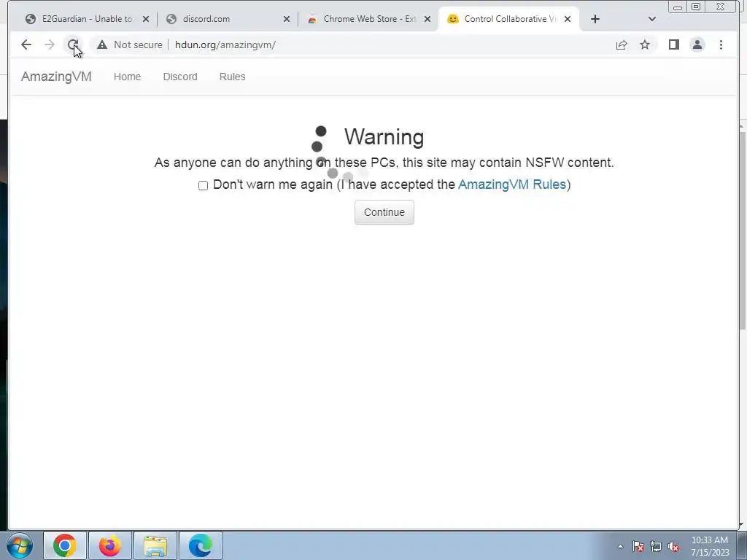Check the Don't warn me again checkbox
The width and height of the screenshot is (747, 560).
[x=203, y=185]
